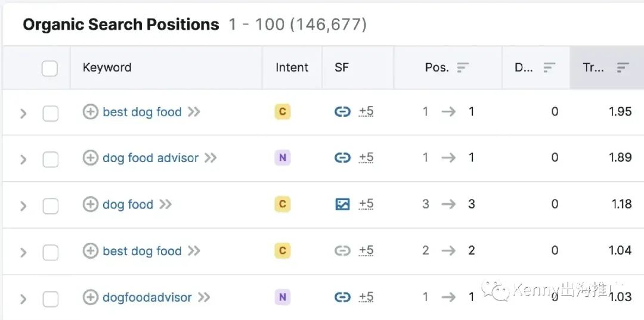
Task: Check the box for 'dogfoodadvisor' row
Action: tap(51, 299)
